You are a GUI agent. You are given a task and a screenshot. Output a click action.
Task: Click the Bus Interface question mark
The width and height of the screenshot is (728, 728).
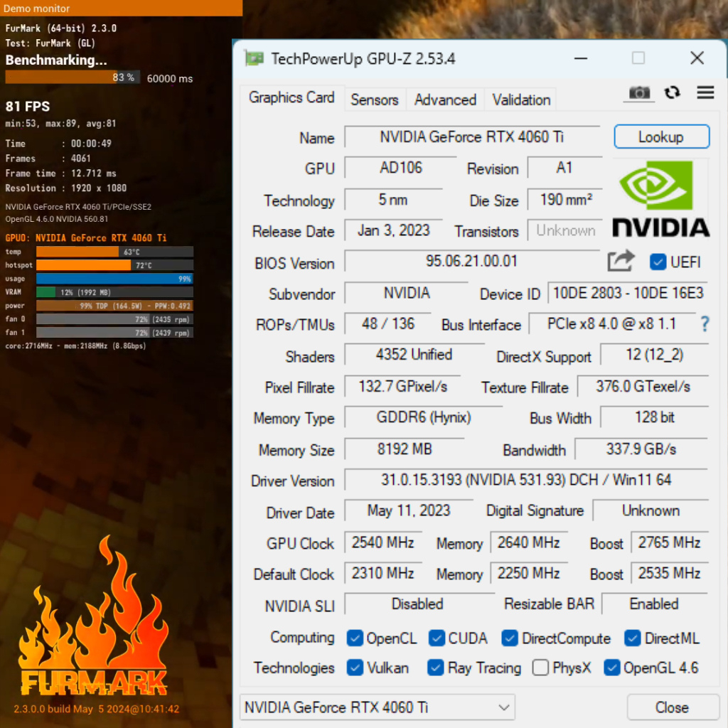(705, 323)
